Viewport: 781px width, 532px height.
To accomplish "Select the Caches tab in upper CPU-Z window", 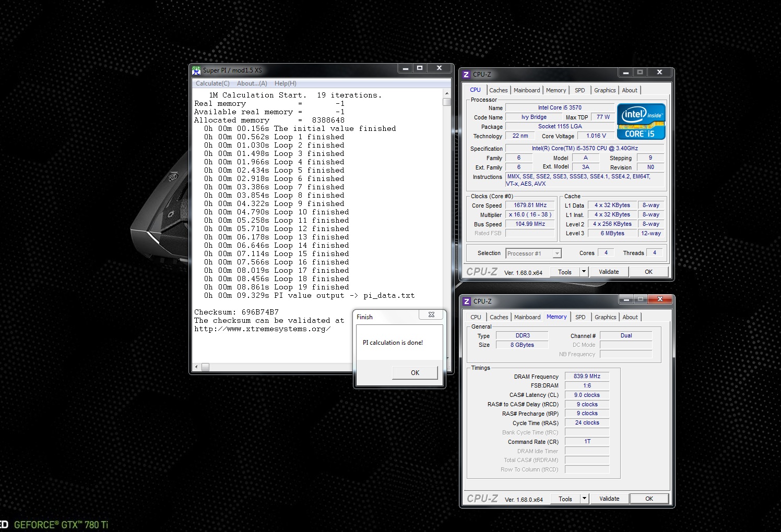I will 499,90.
